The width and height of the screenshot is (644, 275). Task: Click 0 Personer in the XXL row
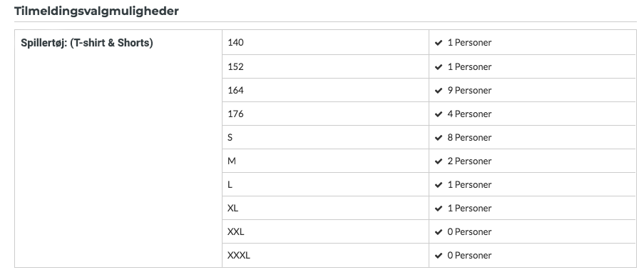[x=469, y=232]
